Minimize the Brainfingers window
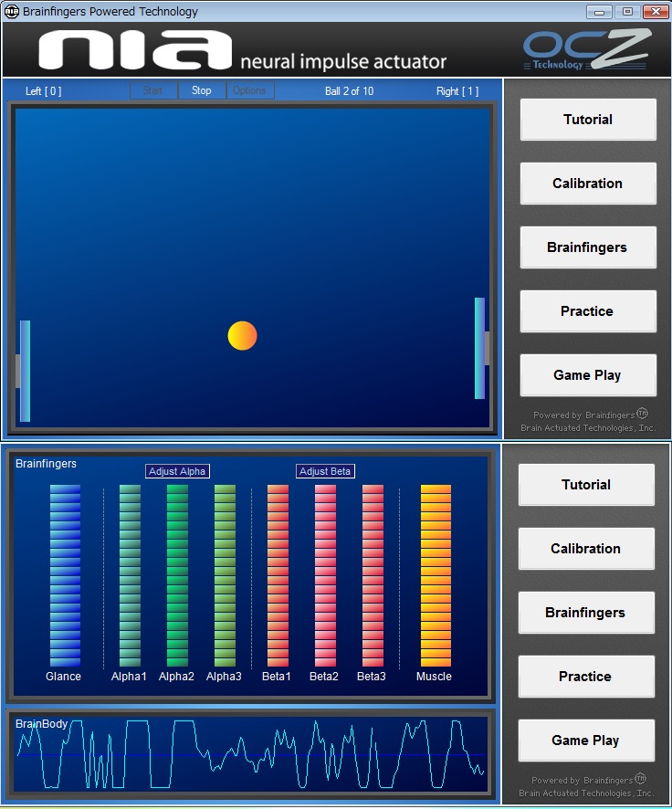The width and height of the screenshot is (672, 809). tap(599, 11)
